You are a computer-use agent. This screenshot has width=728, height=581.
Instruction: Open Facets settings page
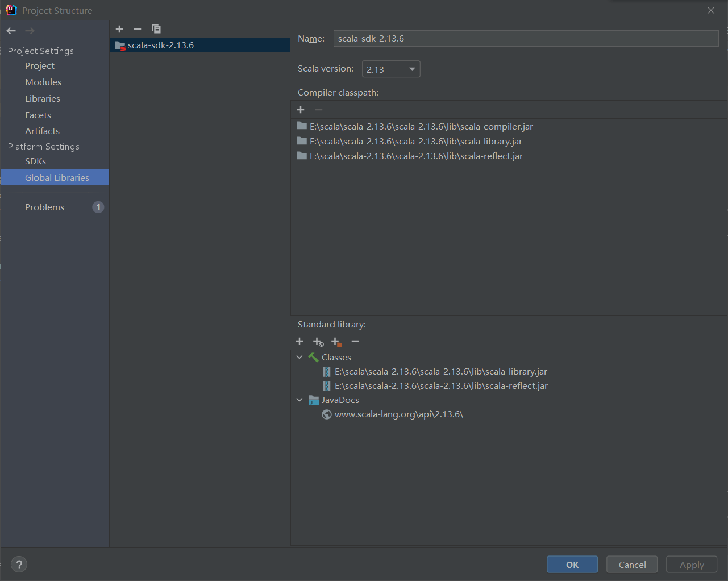click(x=38, y=115)
